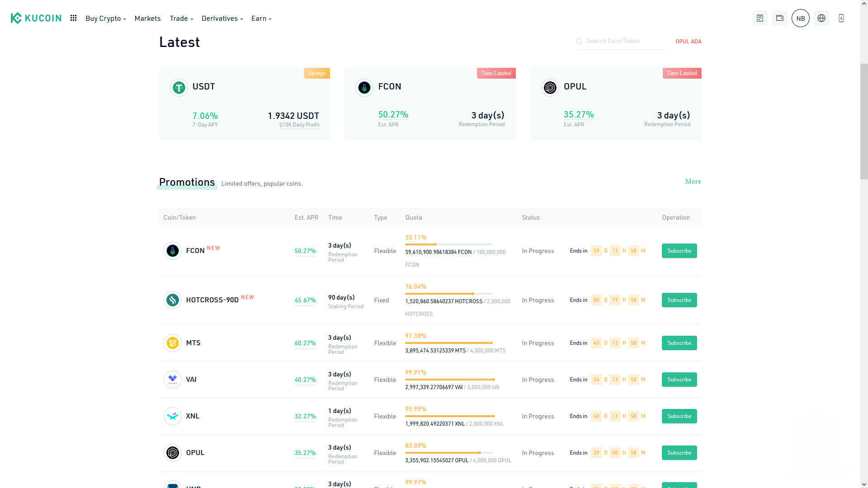Subscribe to the OPUL promotion
The height and width of the screenshot is (488, 868).
point(679,453)
